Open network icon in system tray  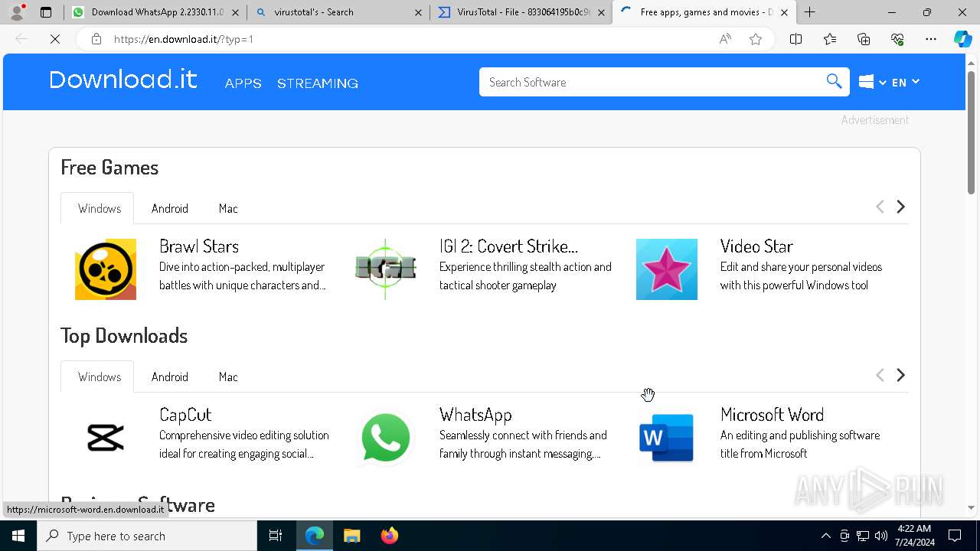(863, 536)
